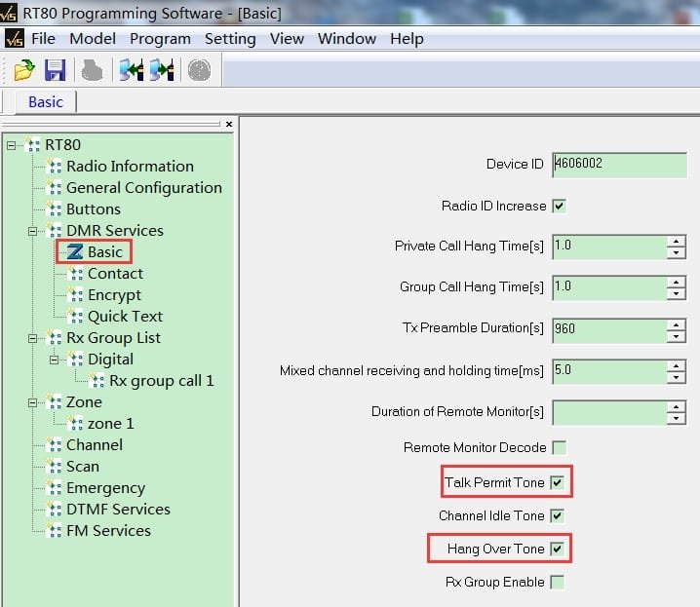Click the Tx Preamble Duration field

610,330
